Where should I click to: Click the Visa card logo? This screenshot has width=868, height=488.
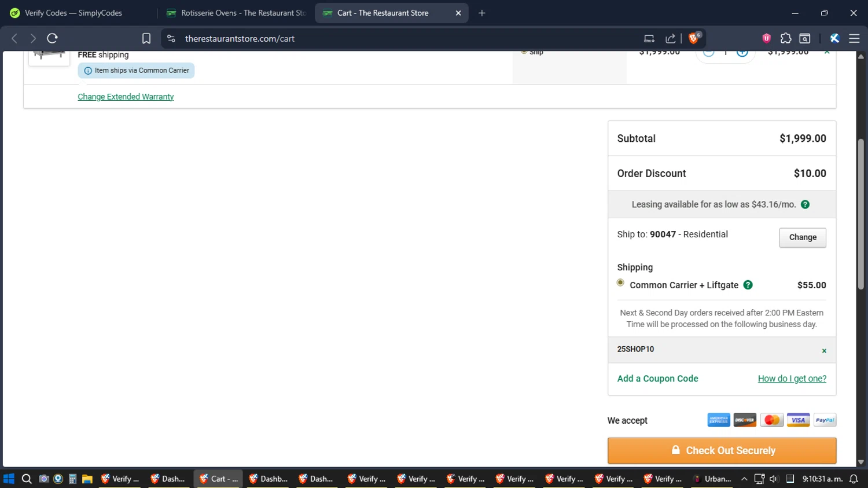[x=798, y=420]
